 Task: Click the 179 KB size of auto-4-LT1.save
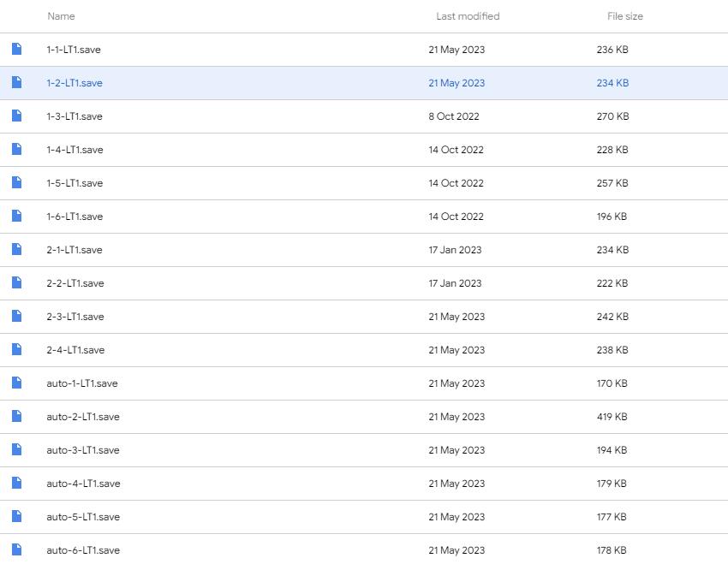612,484
